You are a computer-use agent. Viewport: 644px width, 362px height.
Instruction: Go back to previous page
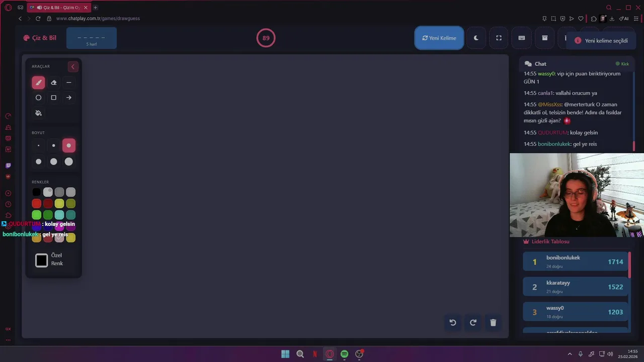[x=20, y=19]
